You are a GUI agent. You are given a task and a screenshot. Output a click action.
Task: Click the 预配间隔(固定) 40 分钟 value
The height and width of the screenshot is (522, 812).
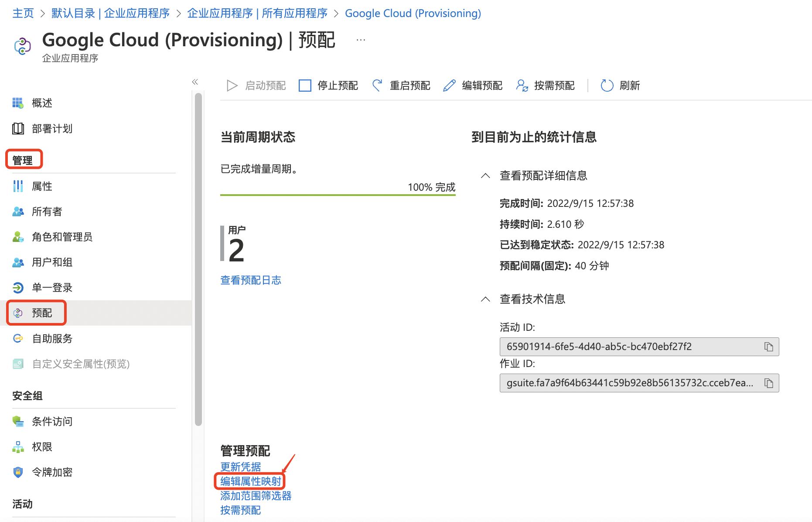tap(592, 266)
